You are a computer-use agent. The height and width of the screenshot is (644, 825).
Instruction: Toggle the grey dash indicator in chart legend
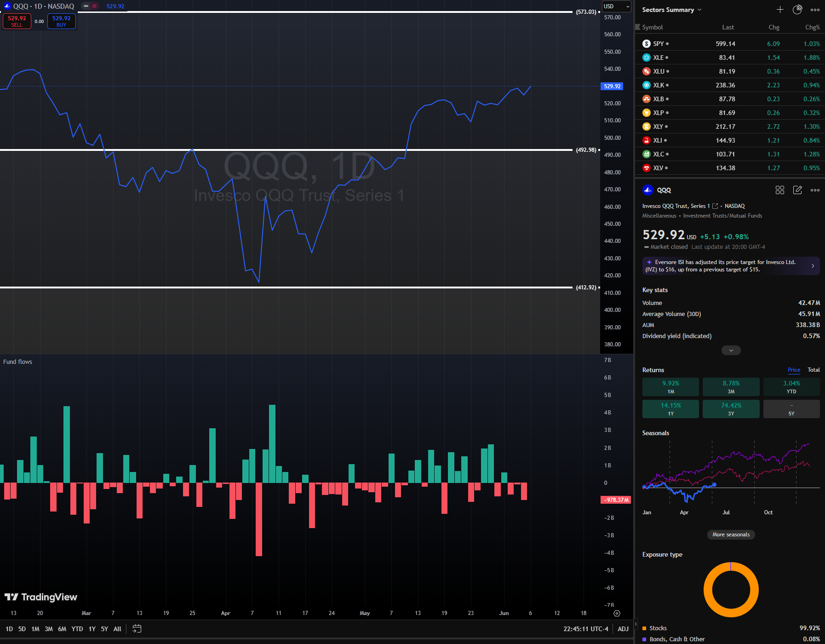click(x=86, y=6)
